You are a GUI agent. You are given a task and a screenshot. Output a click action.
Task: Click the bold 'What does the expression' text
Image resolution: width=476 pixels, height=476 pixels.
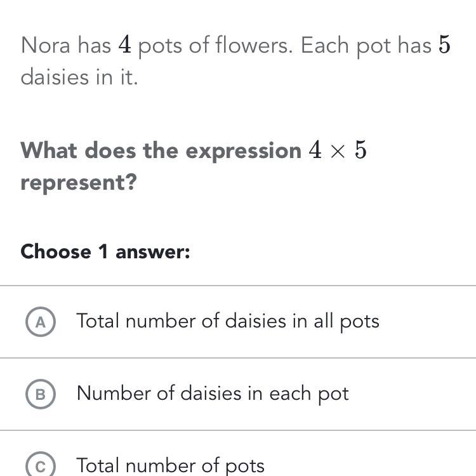pyautogui.click(x=161, y=151)
